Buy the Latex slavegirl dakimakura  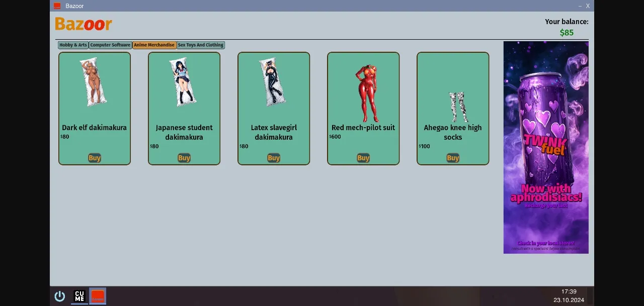(274, 158)
